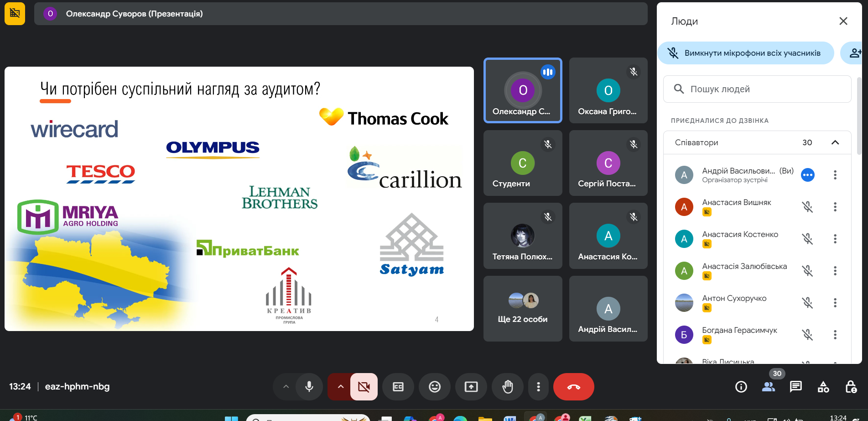
Task: Open options menu for Антон Сухоручко
Action: [x=835, y=303]
